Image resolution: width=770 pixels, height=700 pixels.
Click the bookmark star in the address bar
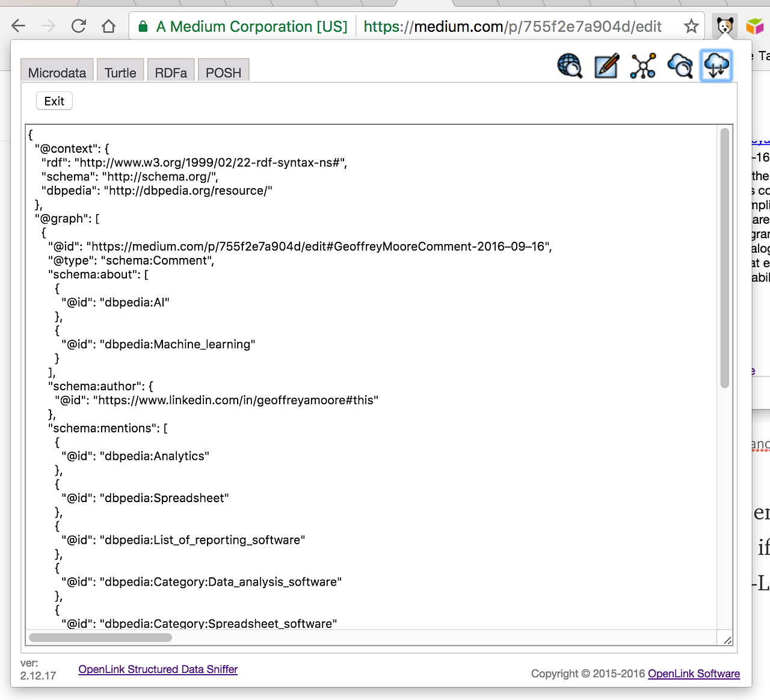coord(691,26)
